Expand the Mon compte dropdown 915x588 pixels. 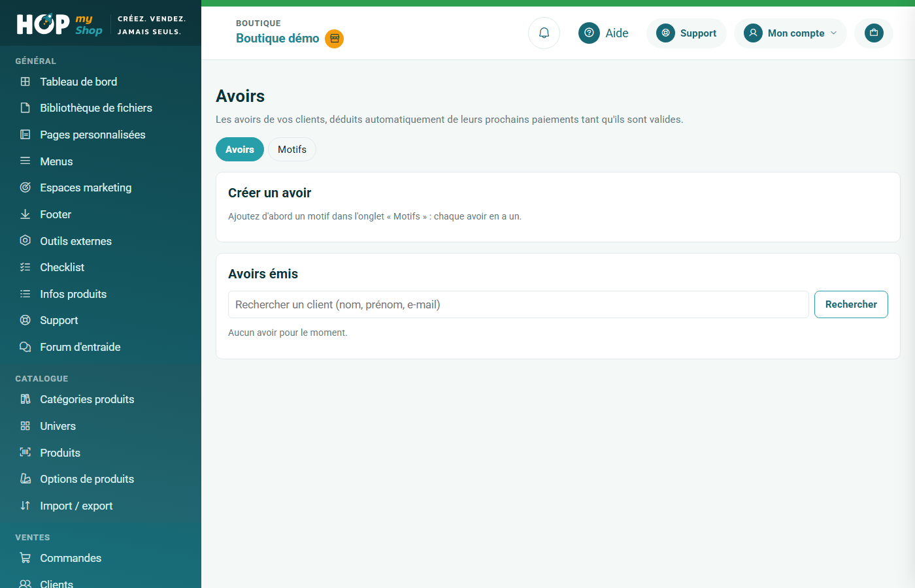(790, 33)
